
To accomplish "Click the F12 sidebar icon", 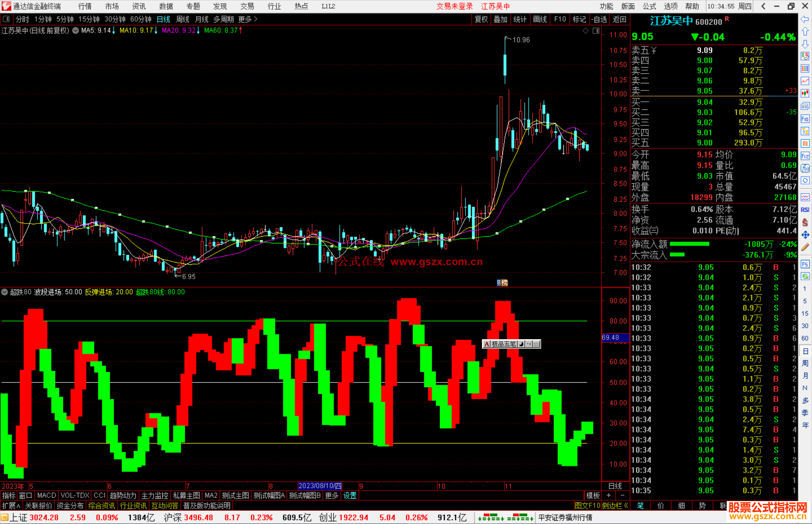I will tap(805, 156).
